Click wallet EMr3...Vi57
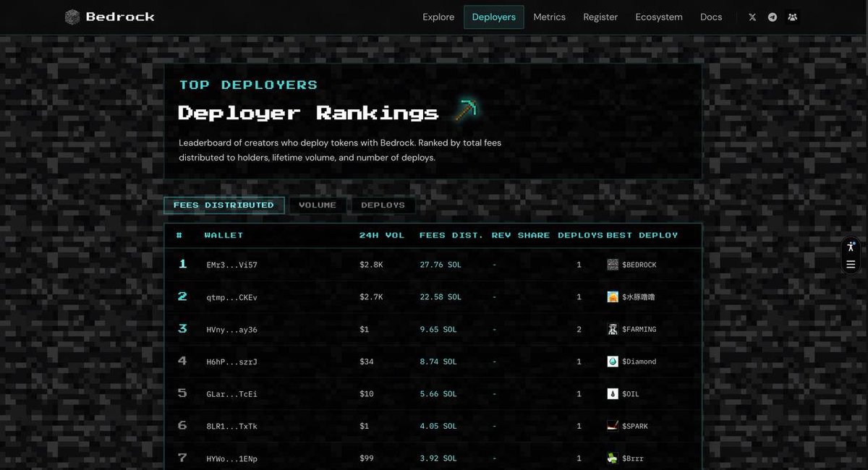 point(231,265)
